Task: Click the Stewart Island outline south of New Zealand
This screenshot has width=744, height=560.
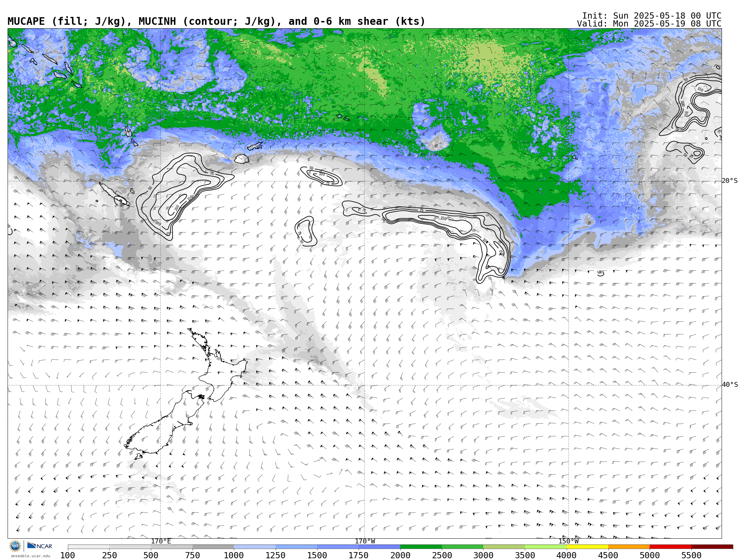Action: (138, 457)
